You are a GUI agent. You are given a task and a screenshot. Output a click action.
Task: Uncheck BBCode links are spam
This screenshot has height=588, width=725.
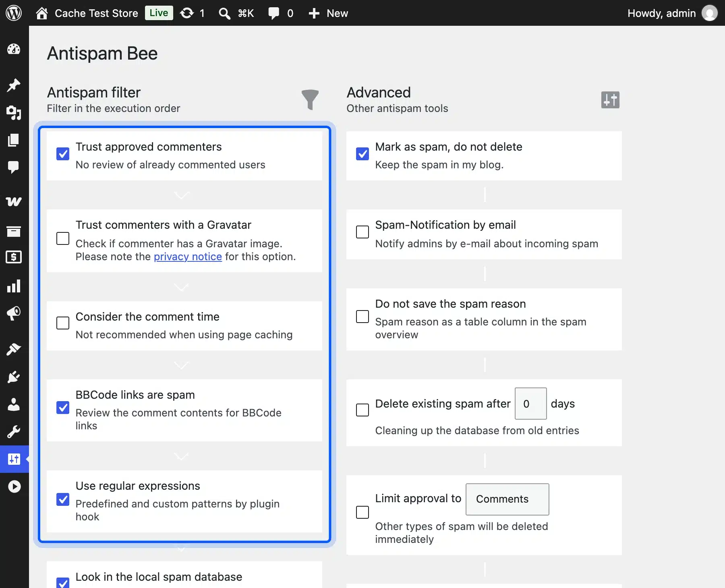click(63, 408)
